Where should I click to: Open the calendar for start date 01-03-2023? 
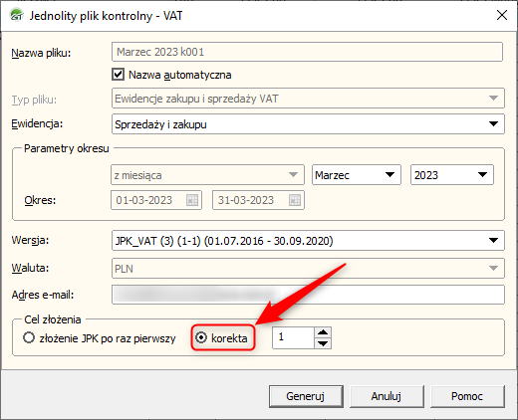192,200
